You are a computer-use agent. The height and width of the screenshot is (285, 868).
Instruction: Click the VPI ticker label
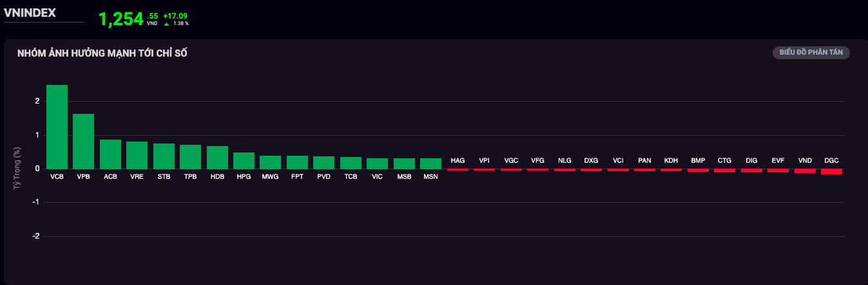point(485,160)
